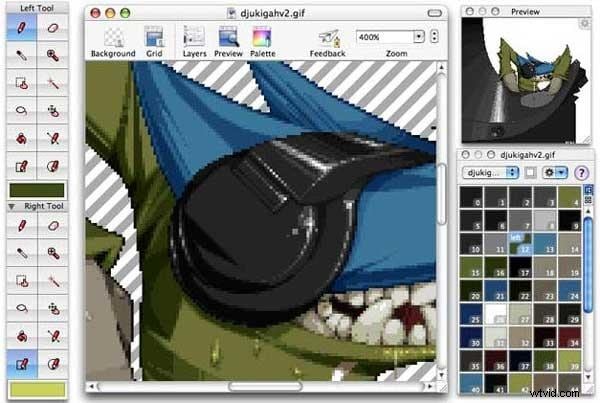The height and width of the screenshot is (403, 600).
Task: Select the Fill bucket tool in Right Tool panel
Action: click(22, 336)
